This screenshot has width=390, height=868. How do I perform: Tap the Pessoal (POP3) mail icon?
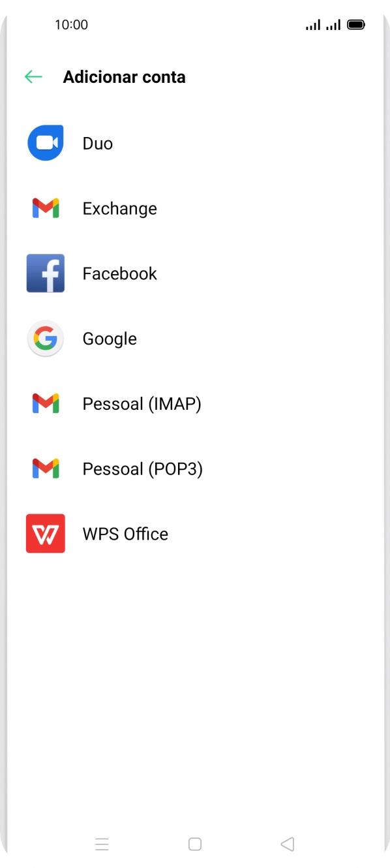coord(45,469)
